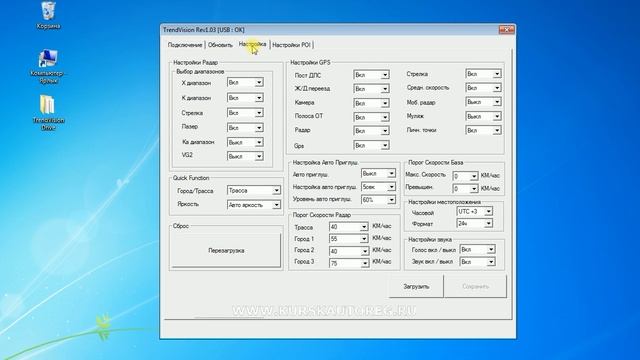Open the Моб. радар dropdown
Image resolution: width=640 pixels, height=360 pixels.
point(483,102)
